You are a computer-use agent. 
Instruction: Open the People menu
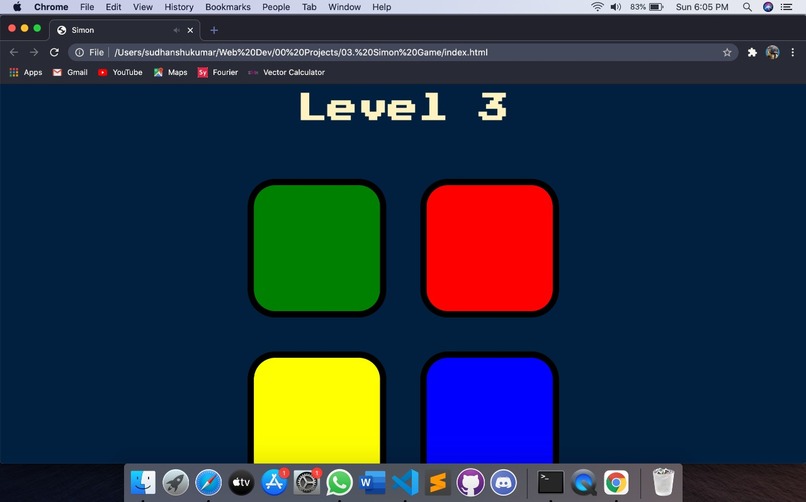click(276, 7)
